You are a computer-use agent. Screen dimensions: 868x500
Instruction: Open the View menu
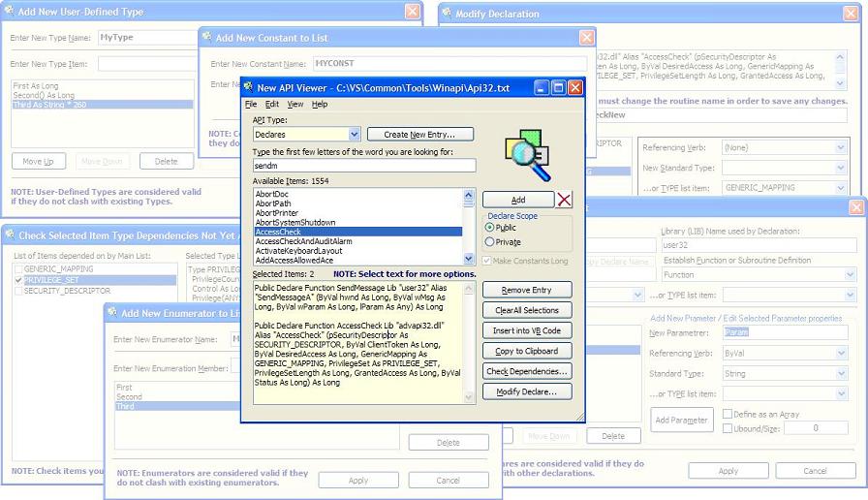(295, 104)
